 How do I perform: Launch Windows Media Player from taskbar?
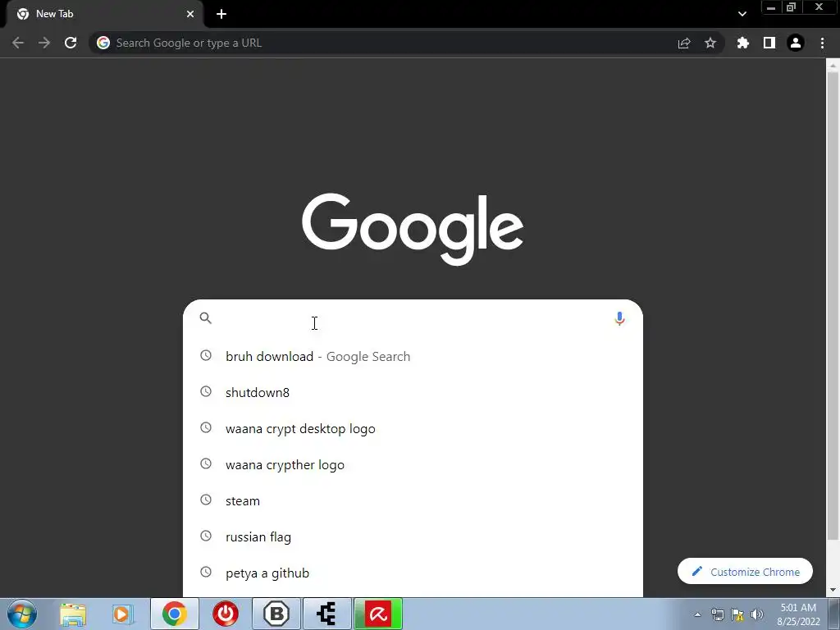click(123, 614)
